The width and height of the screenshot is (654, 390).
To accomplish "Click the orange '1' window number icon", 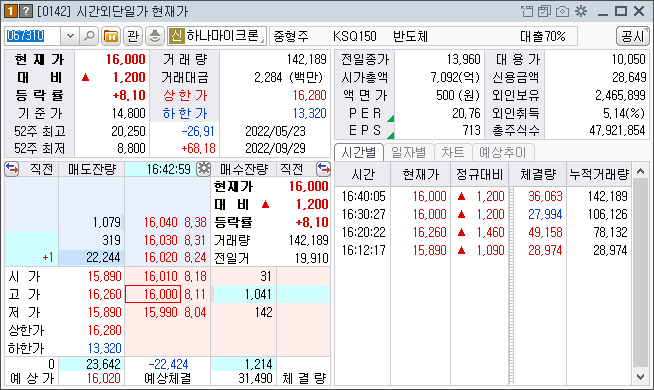I will (10, 11).
